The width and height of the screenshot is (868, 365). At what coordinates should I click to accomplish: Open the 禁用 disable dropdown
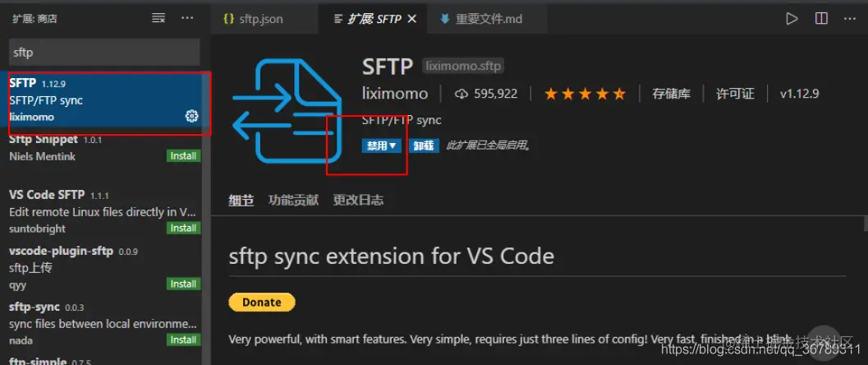pyautogui.click(x=381, y=146)
